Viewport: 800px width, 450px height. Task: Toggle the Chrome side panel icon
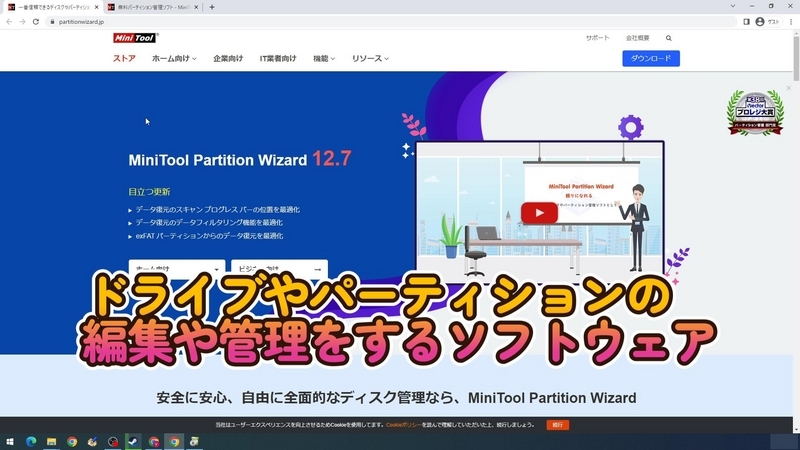pos(746,22)
